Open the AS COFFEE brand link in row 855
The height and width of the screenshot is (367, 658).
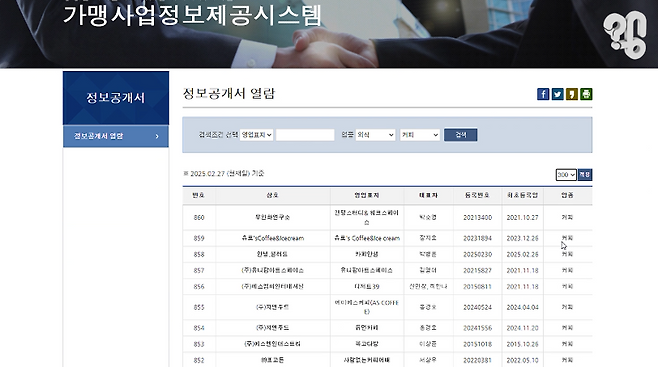[x=367, y=307]
